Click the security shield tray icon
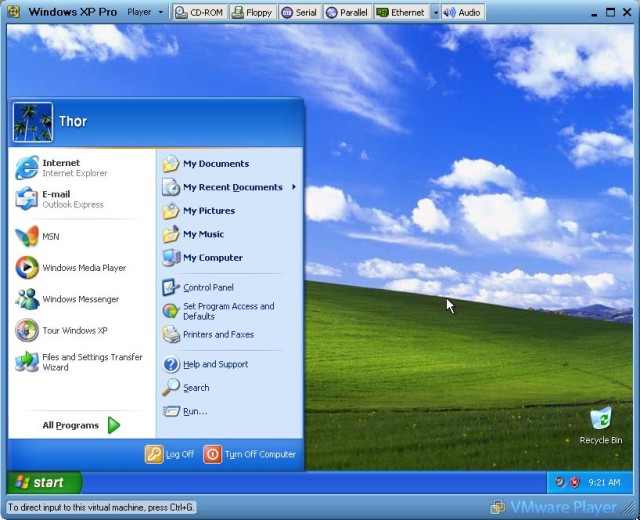 575,482
